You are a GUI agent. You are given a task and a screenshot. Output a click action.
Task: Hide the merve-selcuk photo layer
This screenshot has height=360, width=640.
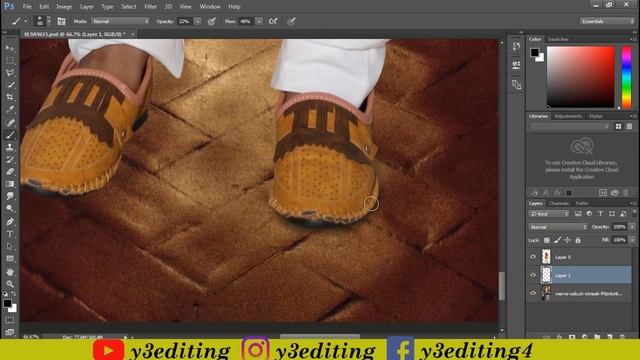533,293
